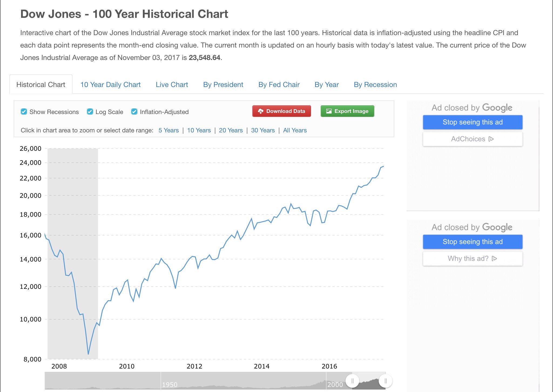Select the Live Chart tab

click(x=172, y=85)
